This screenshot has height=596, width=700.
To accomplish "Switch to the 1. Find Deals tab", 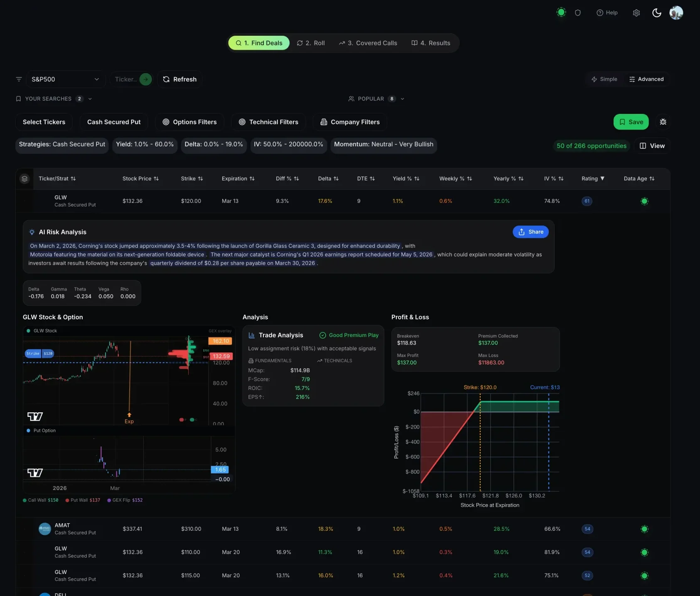I will (259, 43).
